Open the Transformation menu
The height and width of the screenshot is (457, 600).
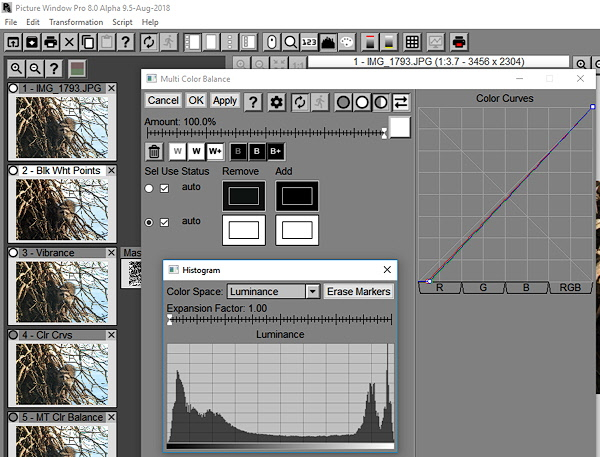click(76, 22)
